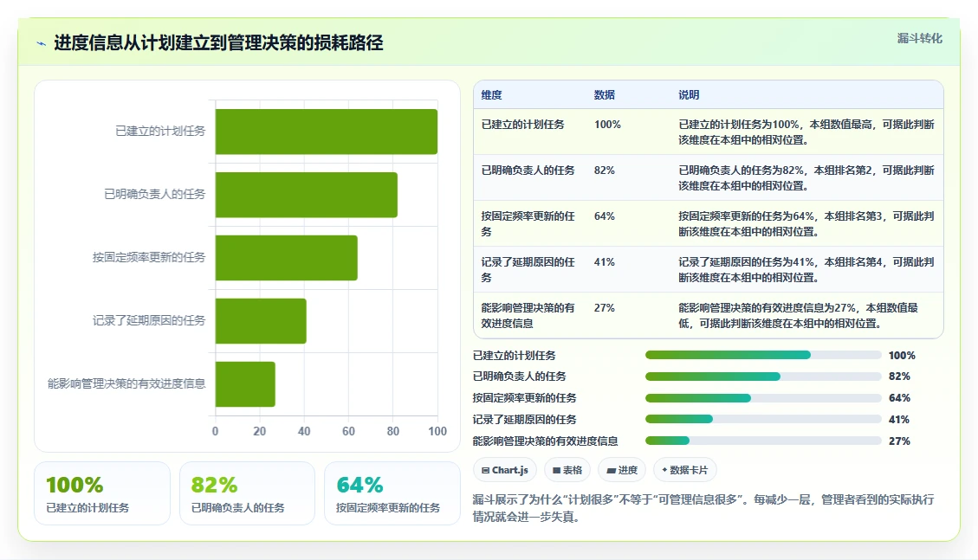Click the chart bar for 已明确负责人的任务
This screenshot has width=978, height=560.
[x=307, y=195]
